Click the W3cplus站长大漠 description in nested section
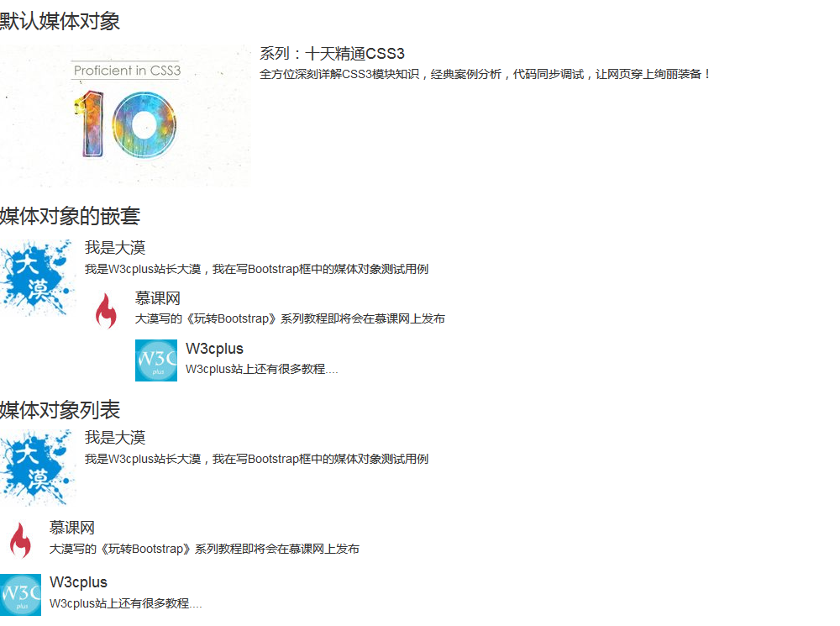 pos(256,269)
